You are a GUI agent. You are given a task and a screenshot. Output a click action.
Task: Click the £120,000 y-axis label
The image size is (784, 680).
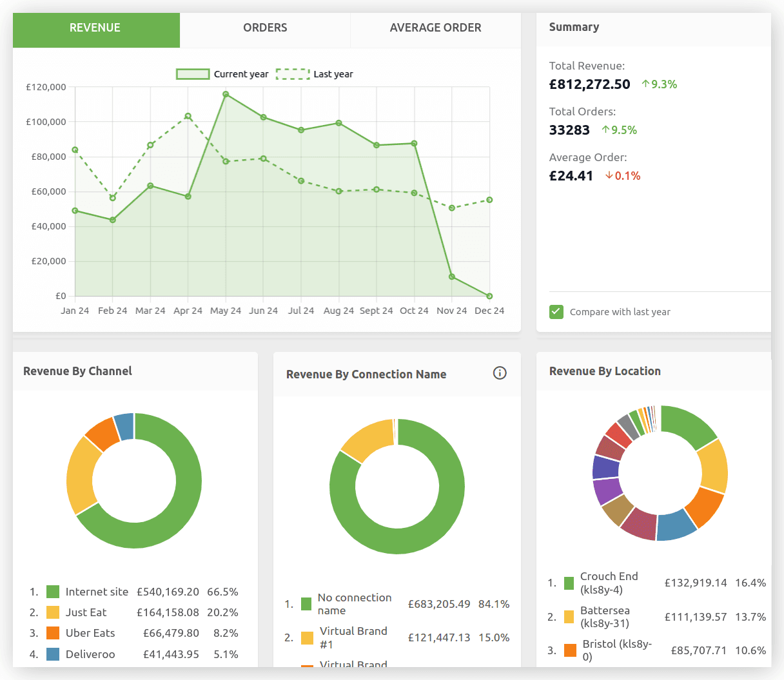pos(46,87)
